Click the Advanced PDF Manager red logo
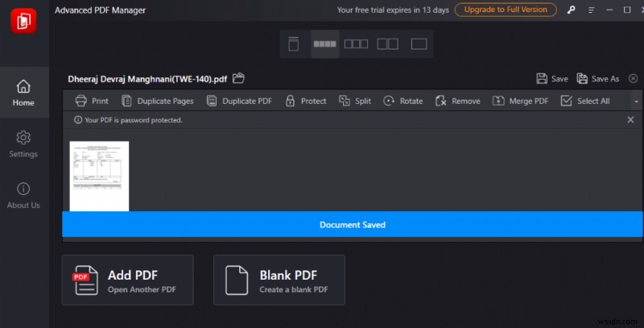644x328 pixels. coord(23,21)
